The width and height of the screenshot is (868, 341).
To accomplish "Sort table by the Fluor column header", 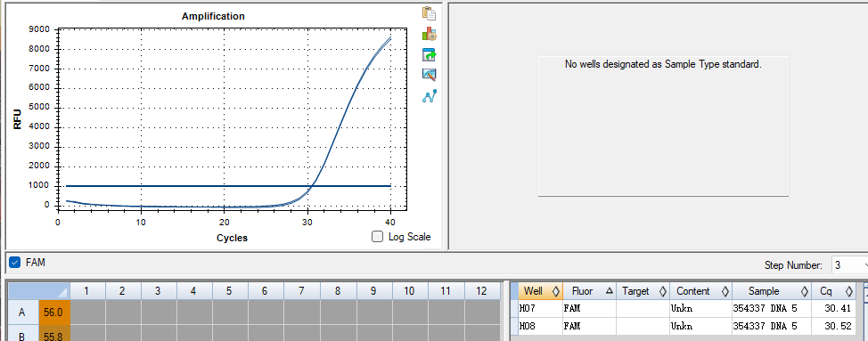I will [x=590, y=291].
